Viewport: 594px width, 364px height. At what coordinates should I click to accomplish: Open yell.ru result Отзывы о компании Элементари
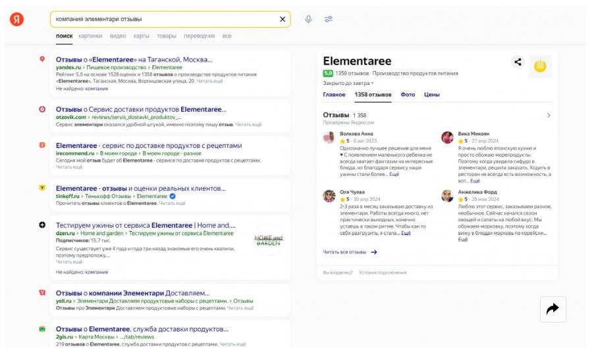coord(132,293)
